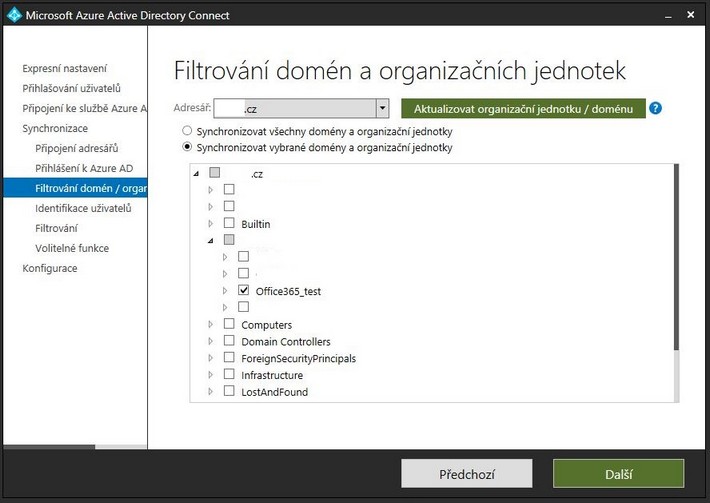Open the blue help question mark icon

point(655,108)
